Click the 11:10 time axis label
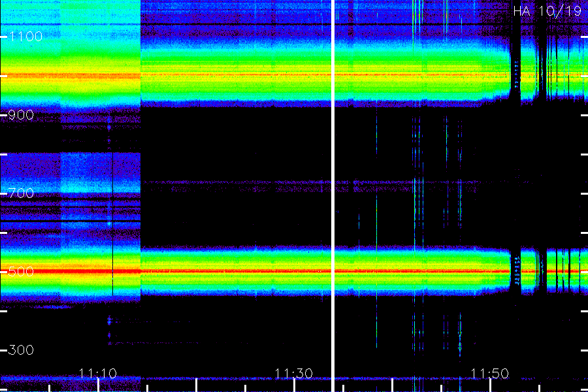Image resolution: width=588 pixels, height=392 pixels. click(98, 373)
